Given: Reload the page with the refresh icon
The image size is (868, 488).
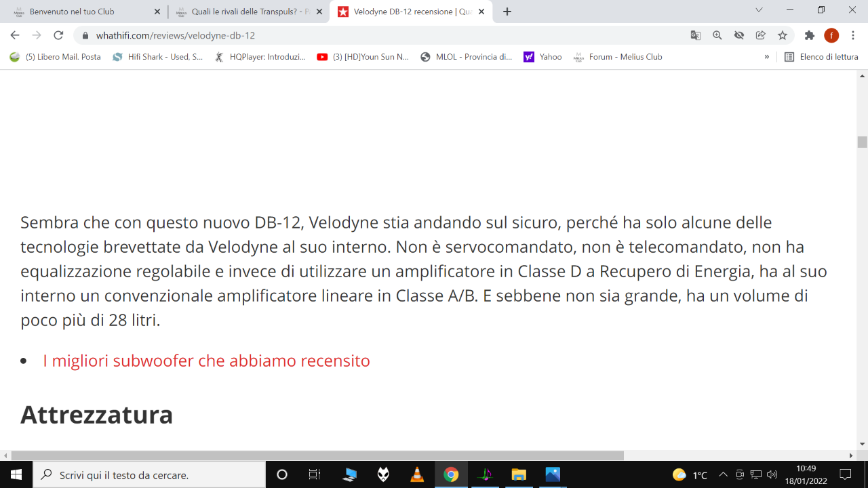Looking at the screenshot, I should (x=58, y=35).
